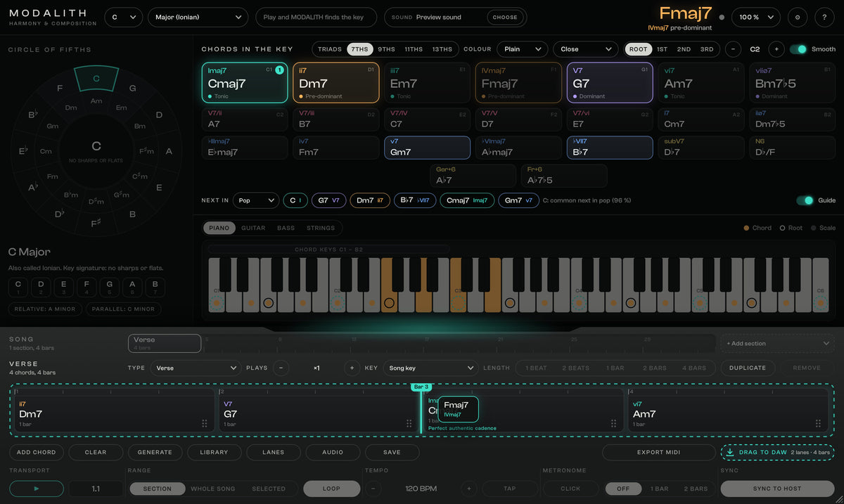Enable the Loop toggle

(331, 489)
